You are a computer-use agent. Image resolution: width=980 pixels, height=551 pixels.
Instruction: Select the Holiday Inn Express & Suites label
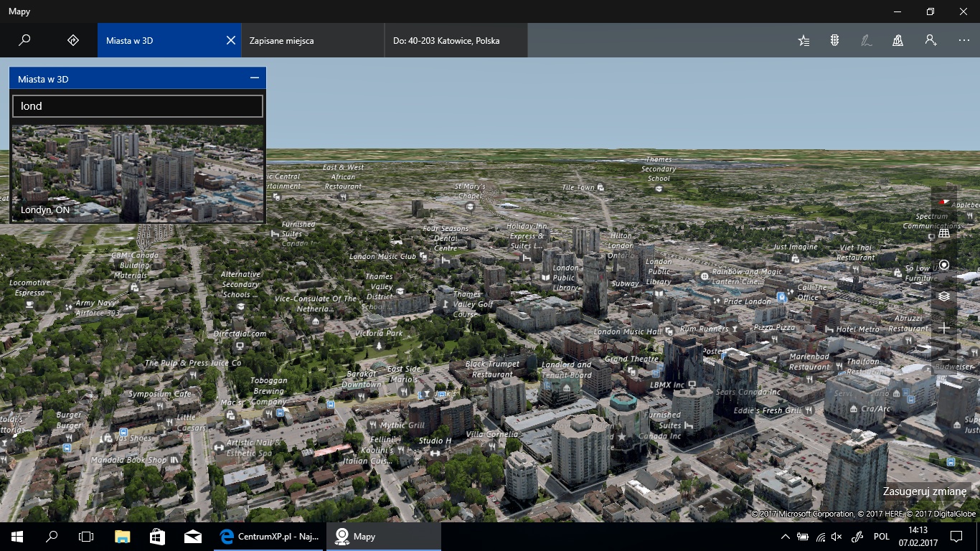[x=527, y=235]
